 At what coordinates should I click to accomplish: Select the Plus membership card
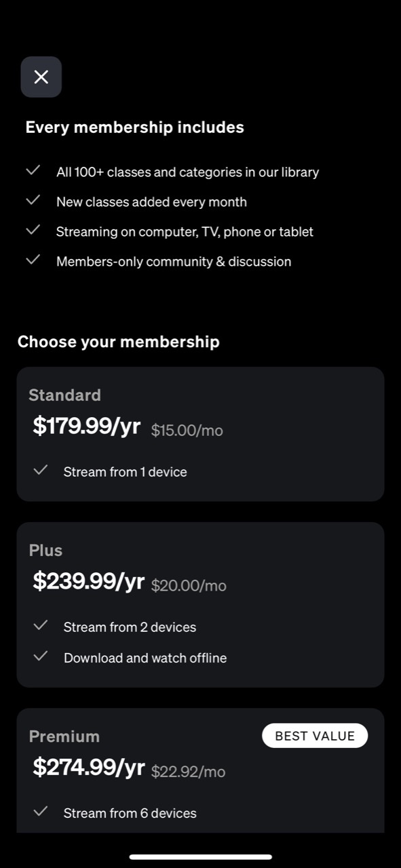click(x=200, y=605)
